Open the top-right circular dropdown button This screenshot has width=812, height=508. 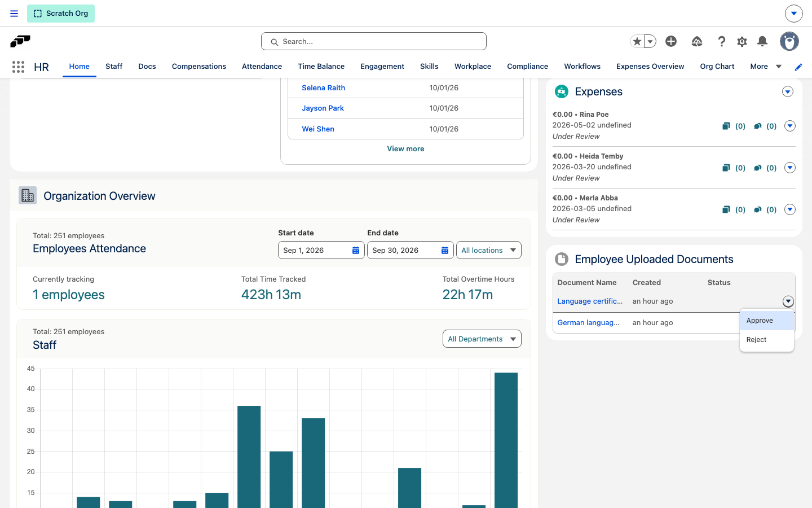coord(793,13)
